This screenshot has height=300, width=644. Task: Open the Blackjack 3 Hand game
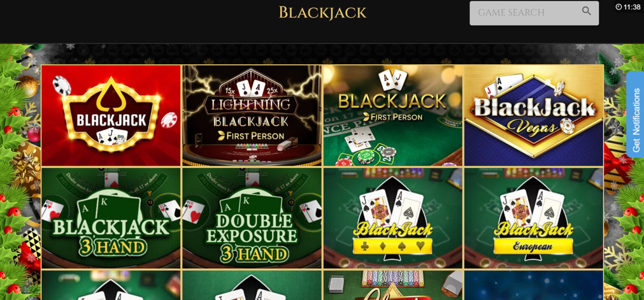point(111,218)
